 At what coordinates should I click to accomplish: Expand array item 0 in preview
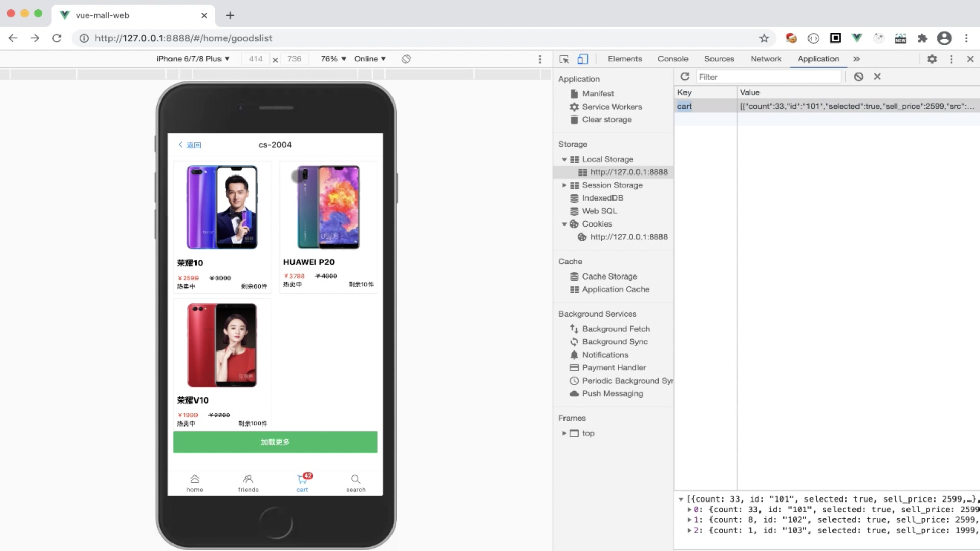[690, 509]
